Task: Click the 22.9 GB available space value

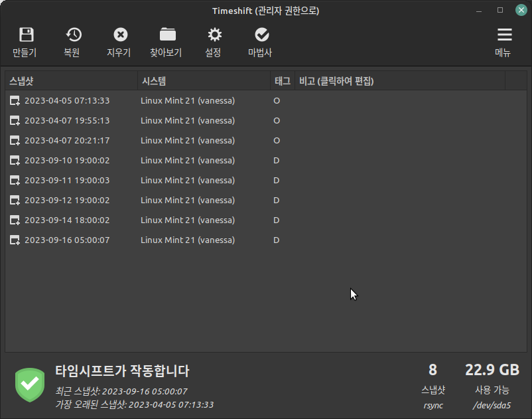Action: (x=492, y=370)
